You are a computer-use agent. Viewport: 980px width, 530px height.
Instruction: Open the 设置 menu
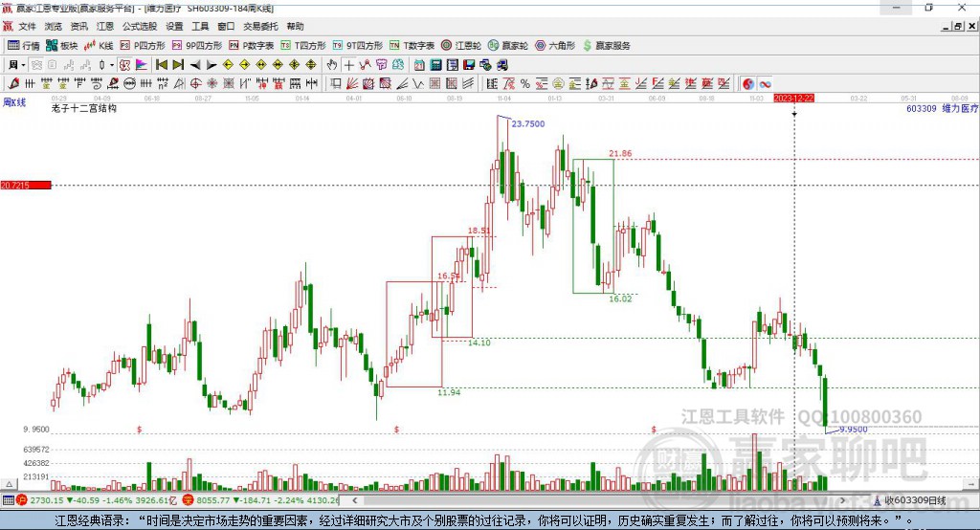174,26
